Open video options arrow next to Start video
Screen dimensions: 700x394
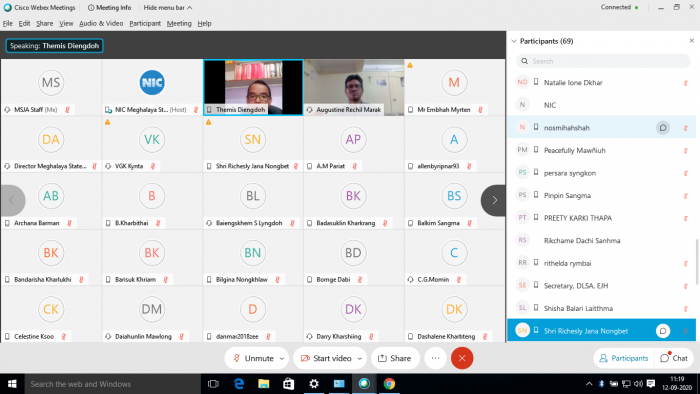[x=359, y=358]
